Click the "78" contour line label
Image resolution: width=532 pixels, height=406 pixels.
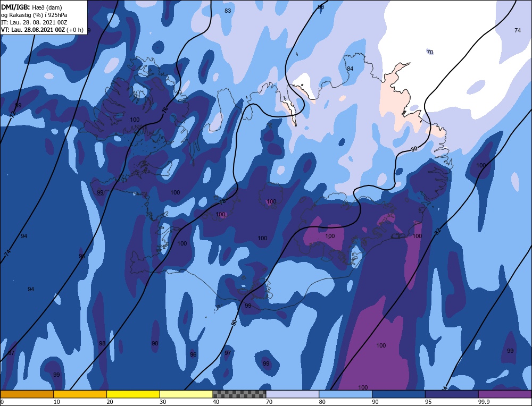tap(222, 201)
